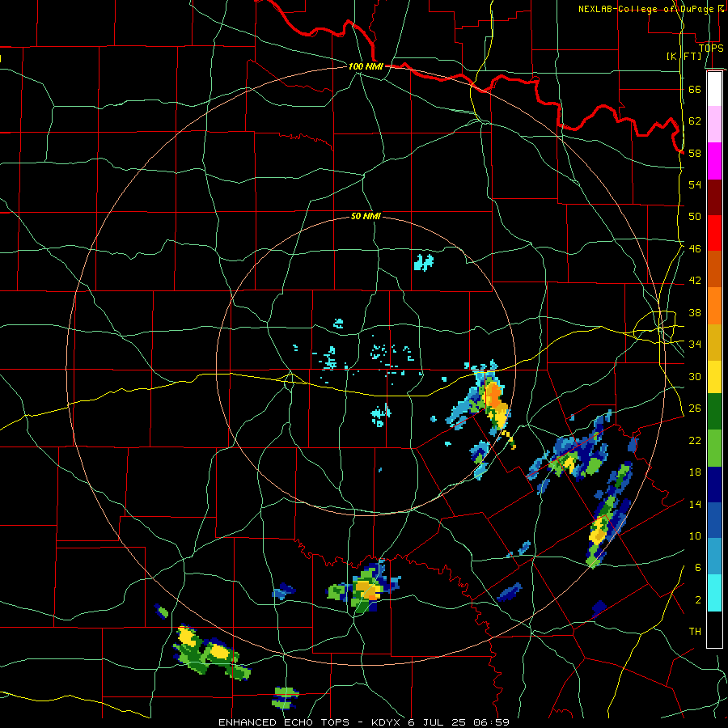Click the legend value '30'
728x728 pixels.
(x=695, y=376)
